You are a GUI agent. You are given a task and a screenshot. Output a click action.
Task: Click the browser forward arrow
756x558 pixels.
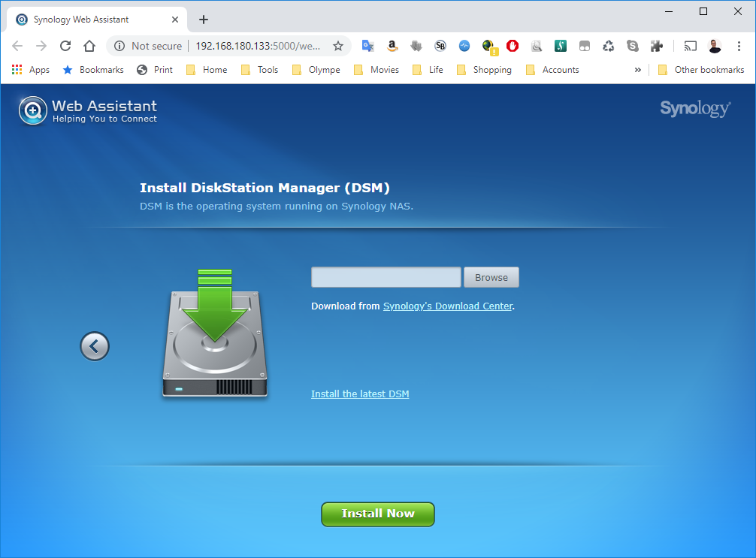41,46
